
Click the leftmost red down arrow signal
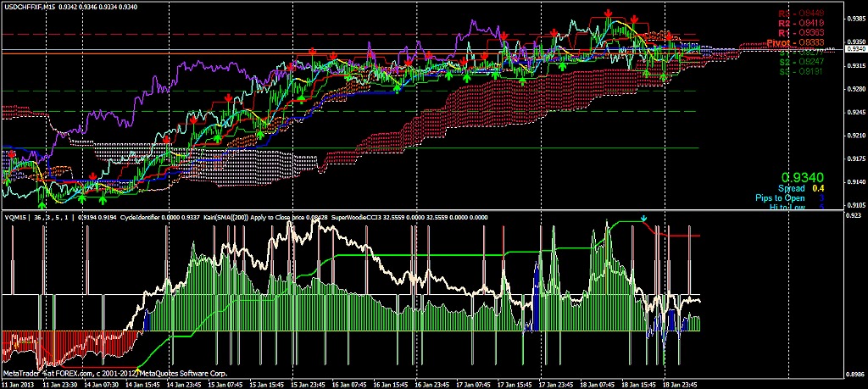click(11, 154)
